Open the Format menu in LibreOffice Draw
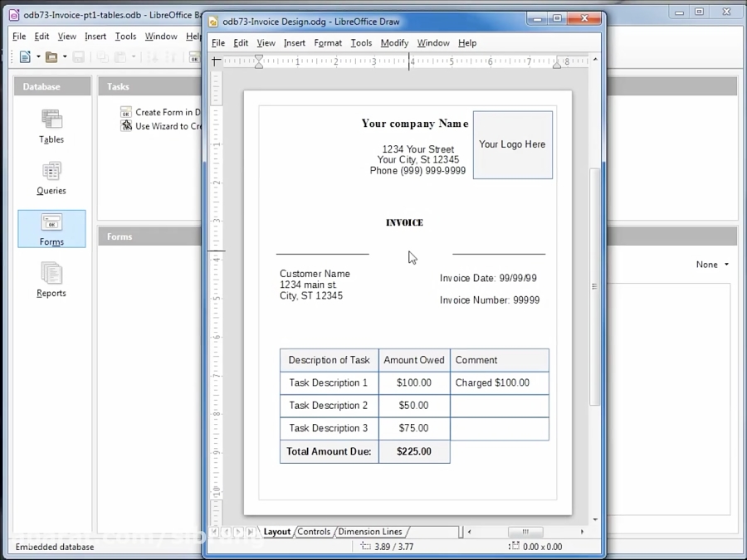 328,42
